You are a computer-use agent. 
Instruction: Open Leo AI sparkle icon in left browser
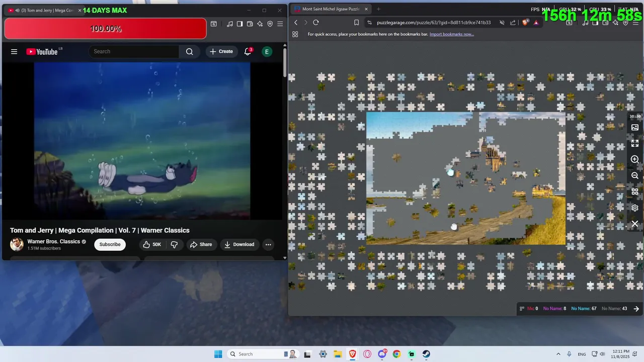pyautogui.click(x=260, y=24)
